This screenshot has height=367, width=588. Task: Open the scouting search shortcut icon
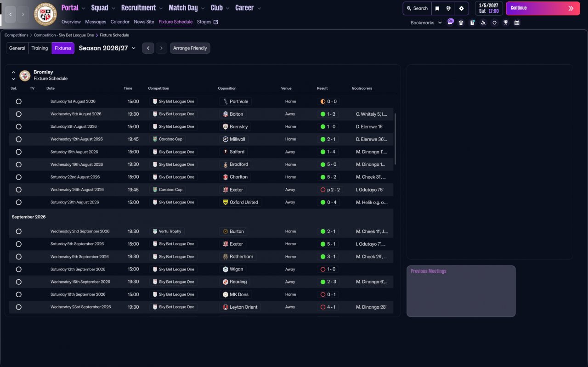click(483, 23)
